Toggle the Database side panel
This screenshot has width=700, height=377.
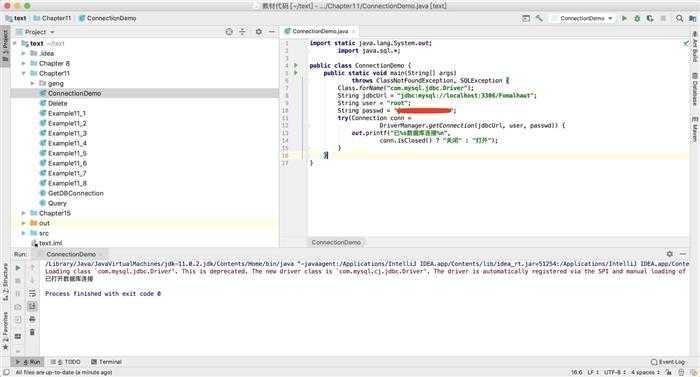[695, 89]
